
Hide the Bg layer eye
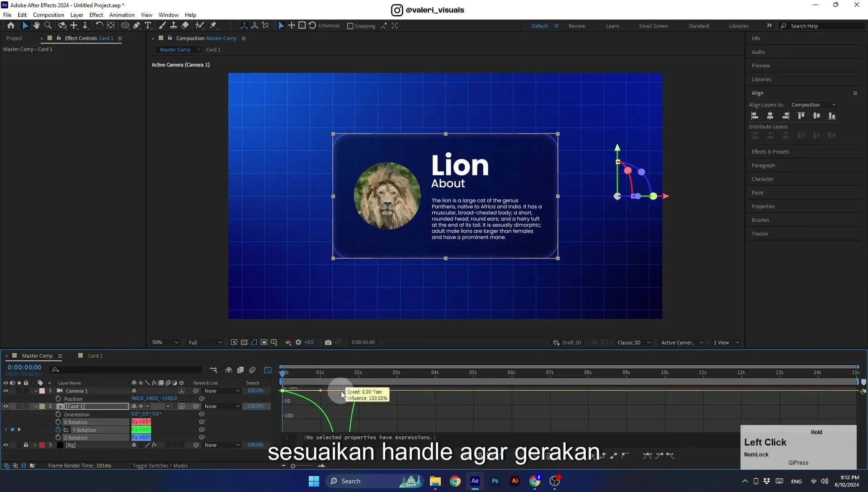(6, 445)
